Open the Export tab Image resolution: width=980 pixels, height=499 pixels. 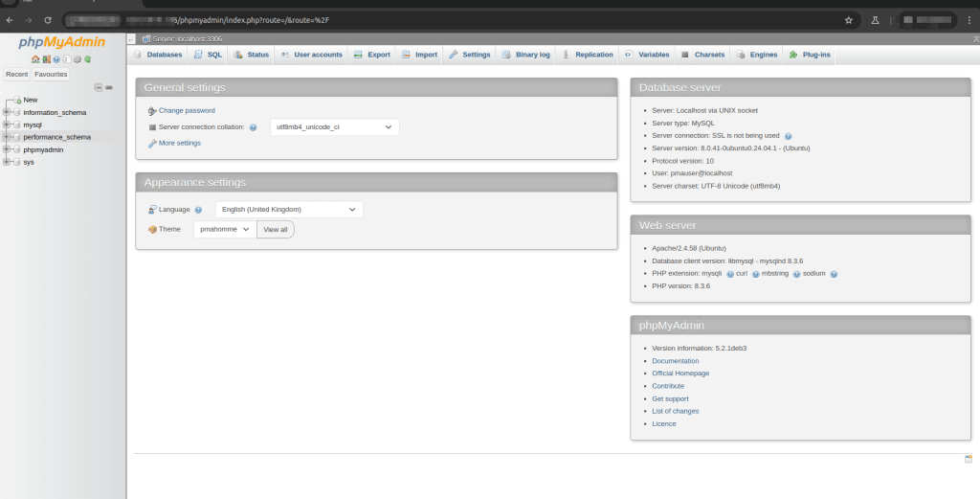372,55
